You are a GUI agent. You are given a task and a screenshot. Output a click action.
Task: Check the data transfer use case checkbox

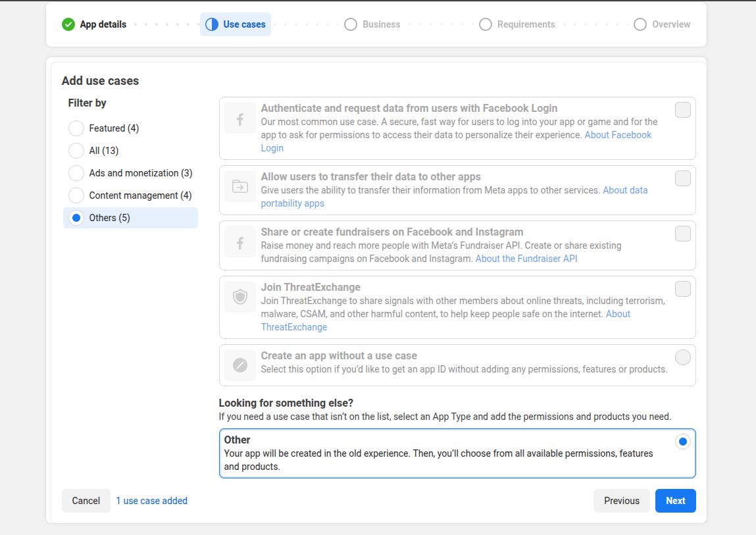[x=682, y=178]
